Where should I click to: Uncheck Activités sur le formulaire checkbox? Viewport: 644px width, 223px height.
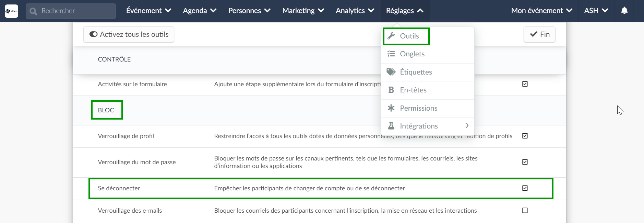point(525,84)
